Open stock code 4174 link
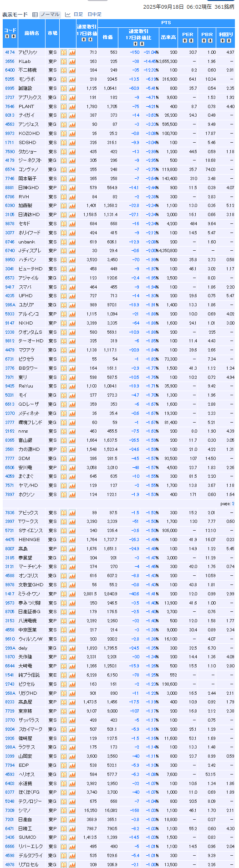Image resolution: width=239 pixels, height=868 pixels. (x=10, y=52)
